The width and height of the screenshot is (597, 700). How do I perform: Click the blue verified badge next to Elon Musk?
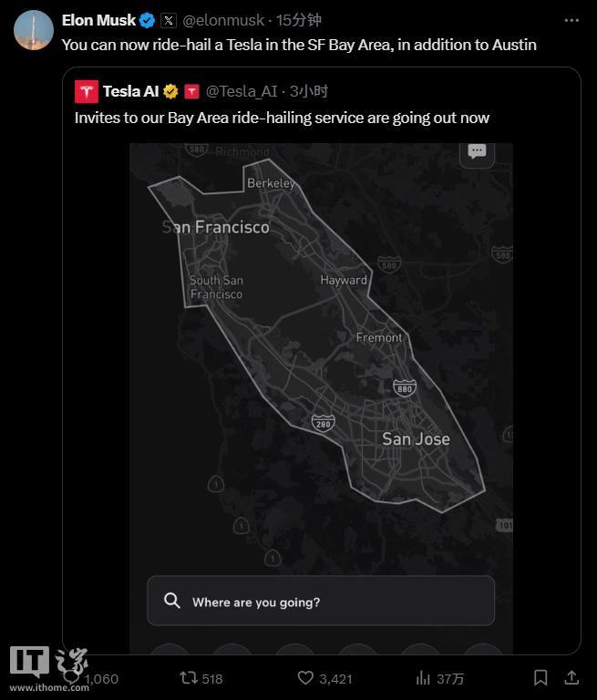tap(147, 21)
